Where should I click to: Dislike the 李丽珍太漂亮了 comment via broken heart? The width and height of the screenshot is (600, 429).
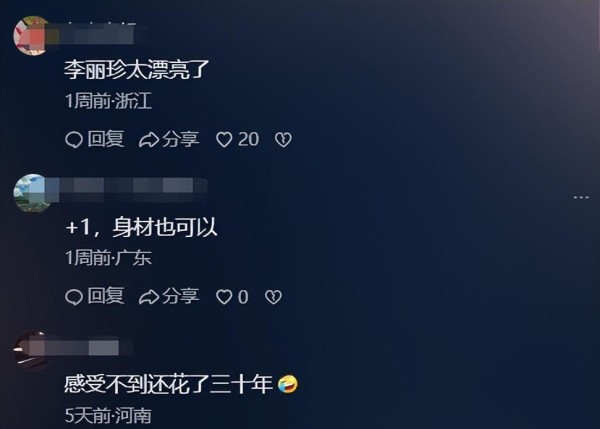(x=283, y=140)
